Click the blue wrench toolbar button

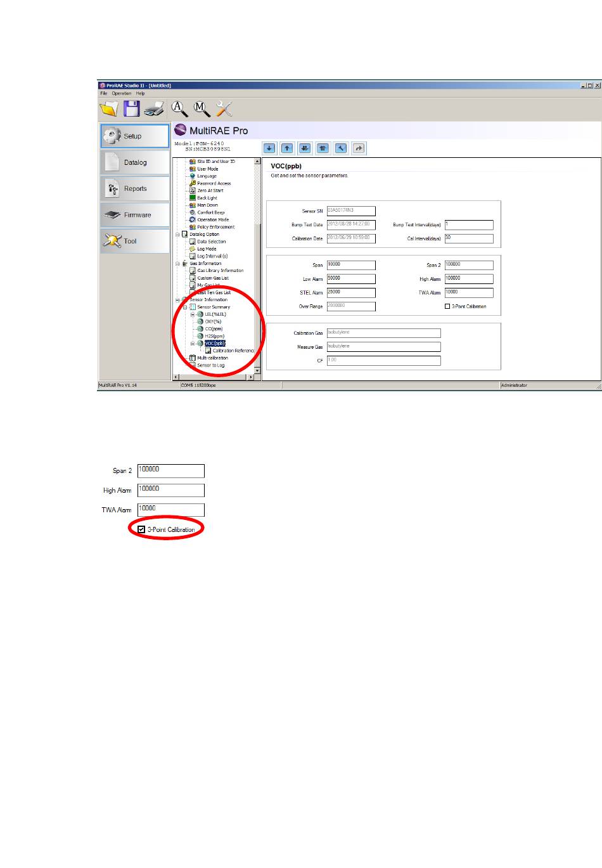[341, 148]
